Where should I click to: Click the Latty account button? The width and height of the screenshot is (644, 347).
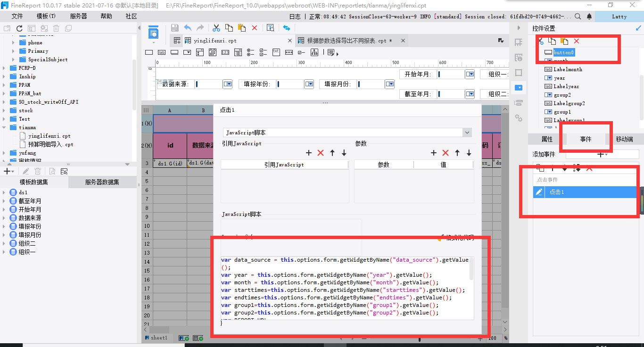tap(619, 16)
